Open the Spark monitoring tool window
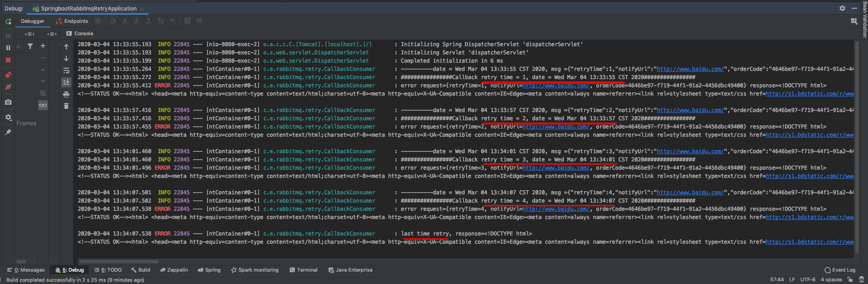The height and width of the screenshot is (284, 868). click(255, 270)
